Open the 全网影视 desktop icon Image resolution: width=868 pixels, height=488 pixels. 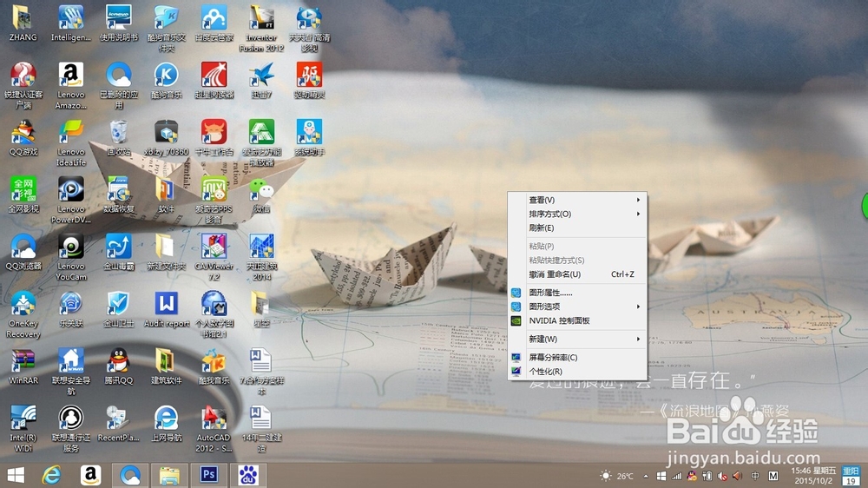(x=23, y=195)
